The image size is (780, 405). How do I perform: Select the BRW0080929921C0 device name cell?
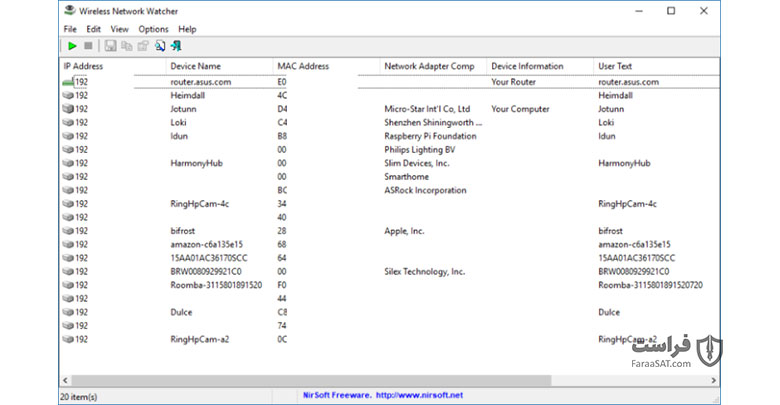pyautogui.click(x=206, y=272)
